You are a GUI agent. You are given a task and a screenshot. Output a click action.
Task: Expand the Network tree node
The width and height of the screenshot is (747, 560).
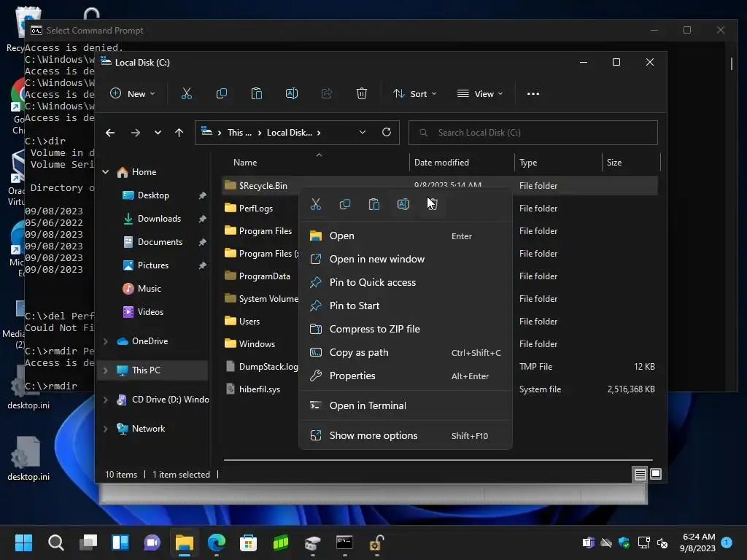[x=106, y=429]
